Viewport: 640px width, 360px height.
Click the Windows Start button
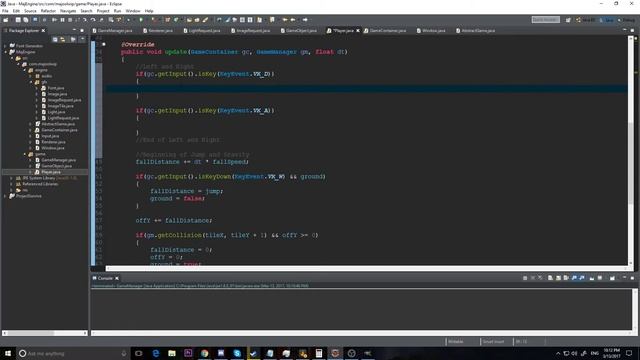(x=7, y=353)
